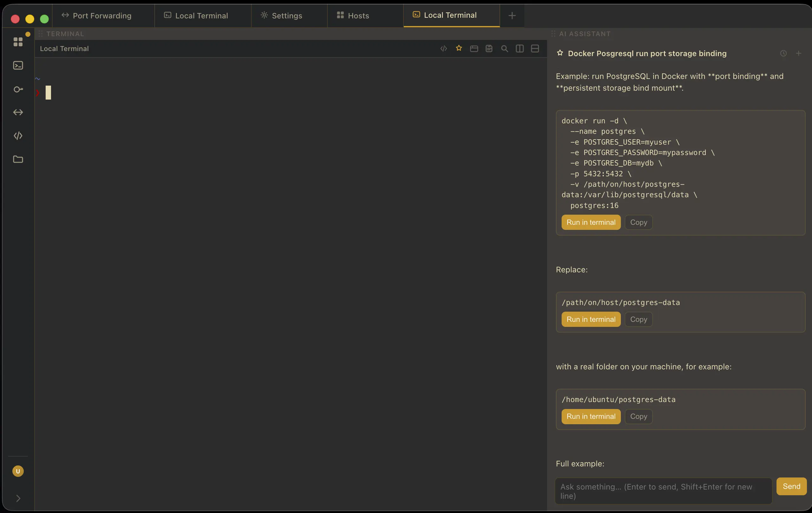Open the Hosts tab
The image size is (812, 513).
tap(365, 16)
